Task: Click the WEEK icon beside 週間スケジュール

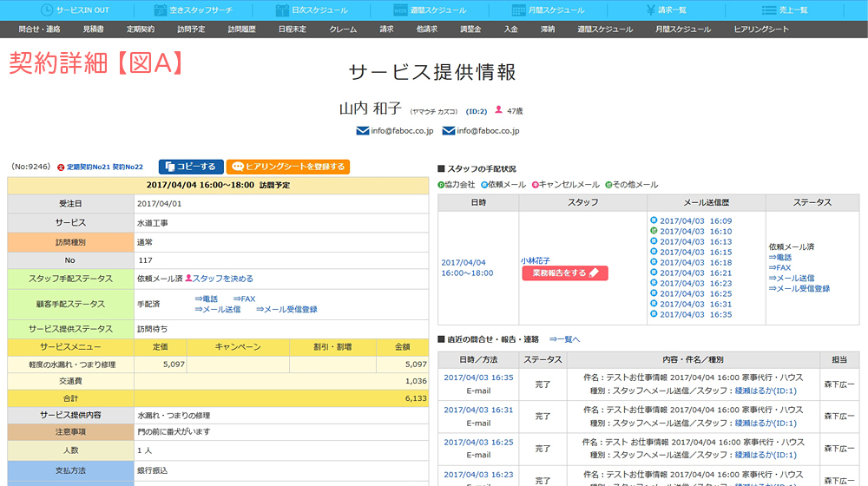Action: (x=400, y=10)
